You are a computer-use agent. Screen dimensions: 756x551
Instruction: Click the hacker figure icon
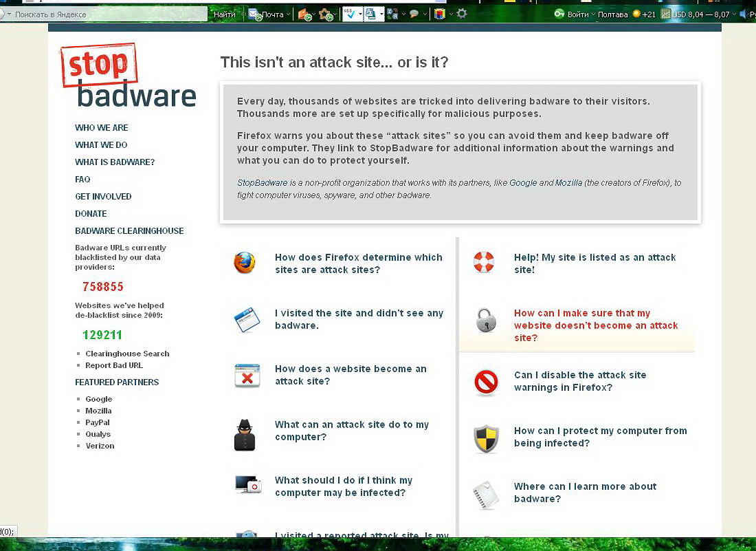245,435
